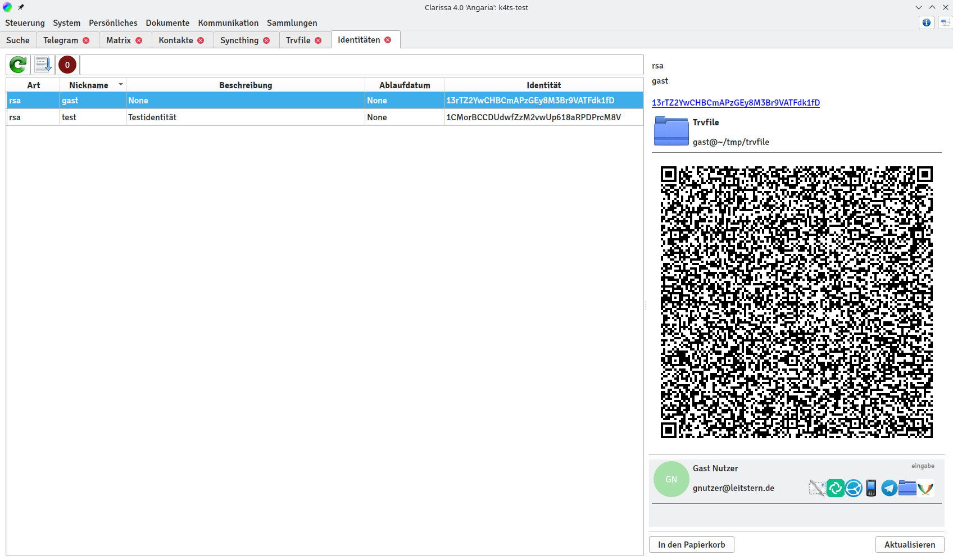The width and height of the screenshot is (953, 560).
Task: Click the Aktualisieren button
Action: tap(910, 545)
